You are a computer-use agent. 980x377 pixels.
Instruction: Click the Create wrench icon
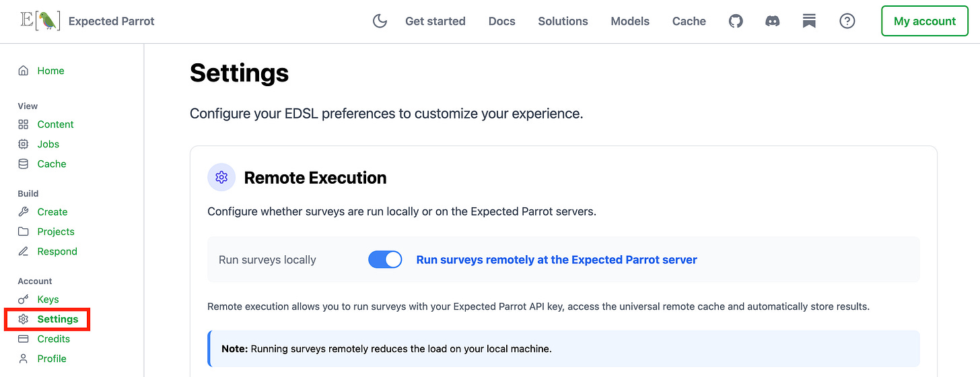[x=24, y=211]
